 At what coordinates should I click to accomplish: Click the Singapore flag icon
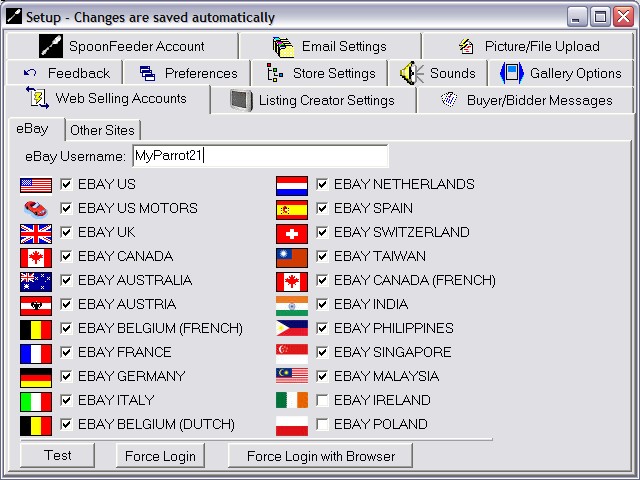(x=292, y=353)
